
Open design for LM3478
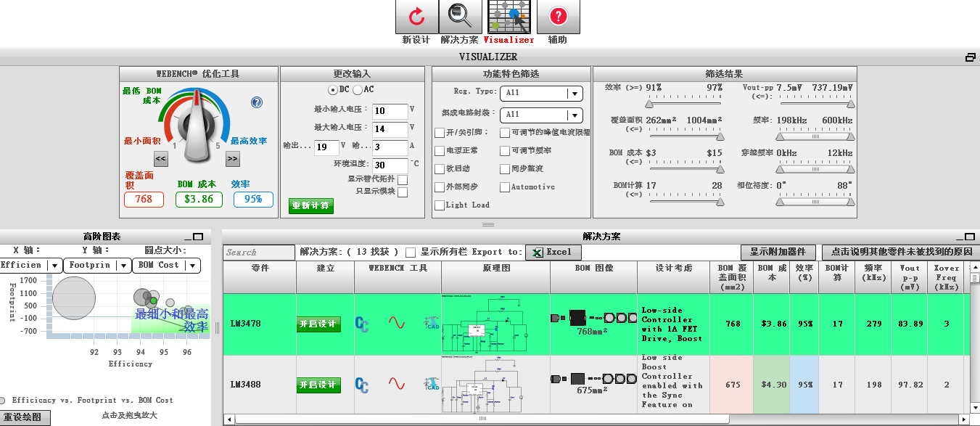click(318, 324)
